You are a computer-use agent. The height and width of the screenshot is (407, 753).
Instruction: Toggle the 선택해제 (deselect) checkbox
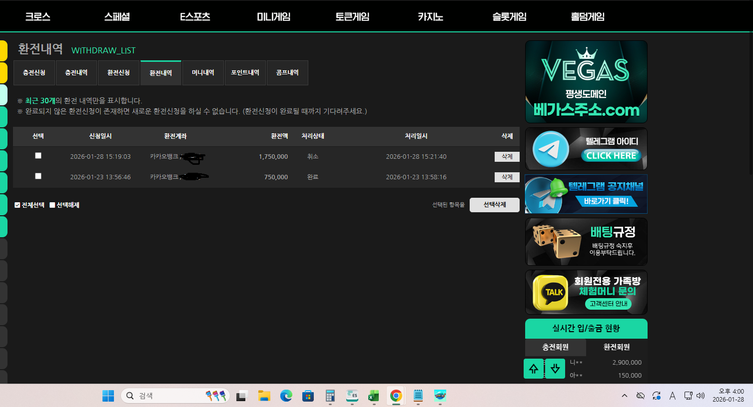click(54, 204)
